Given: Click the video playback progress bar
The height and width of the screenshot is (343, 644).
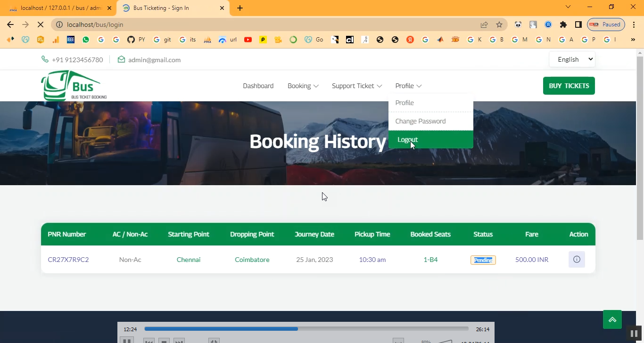Looking at the screenshot, I should tap(306, 329).
